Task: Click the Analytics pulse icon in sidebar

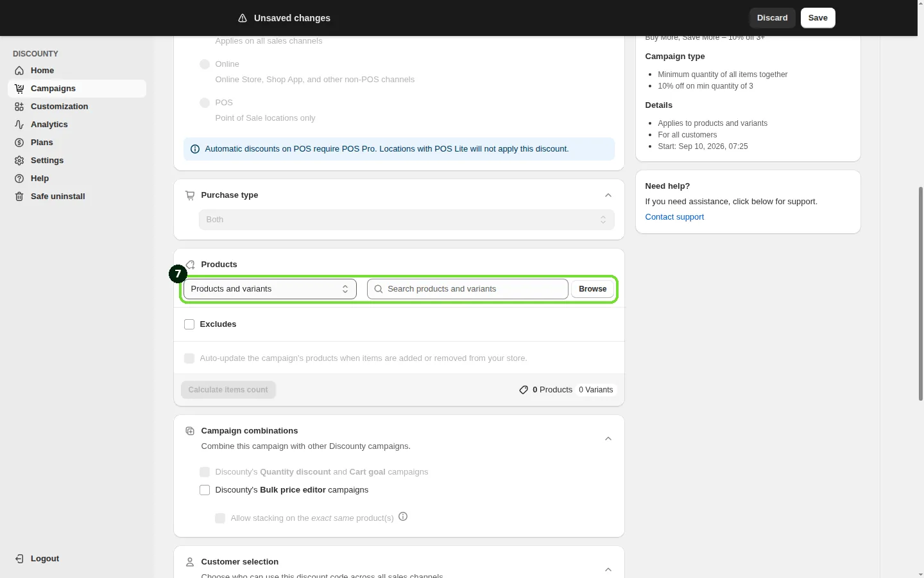Action: coord(19,125)
